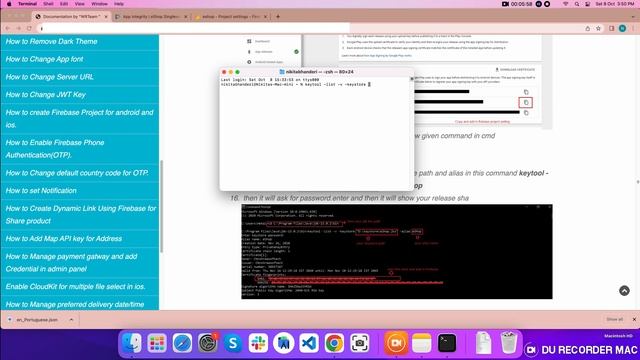Open Finder from the dock
The width and height of the screenshot is (640, 360).
(x=131, y=343)
